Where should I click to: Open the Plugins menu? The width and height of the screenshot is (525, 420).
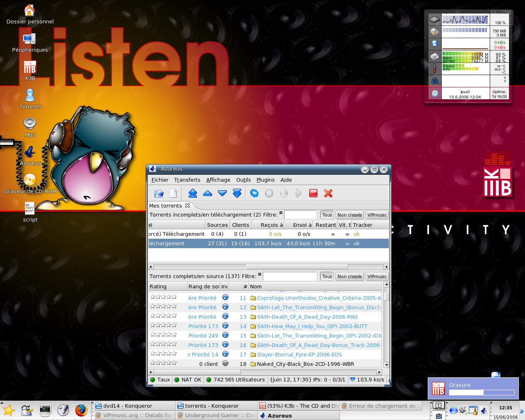pos(265,180)
